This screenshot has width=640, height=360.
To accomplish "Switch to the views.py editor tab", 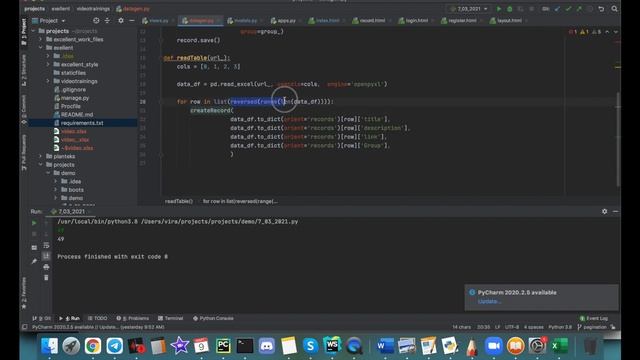I will [x=159, y=20].
